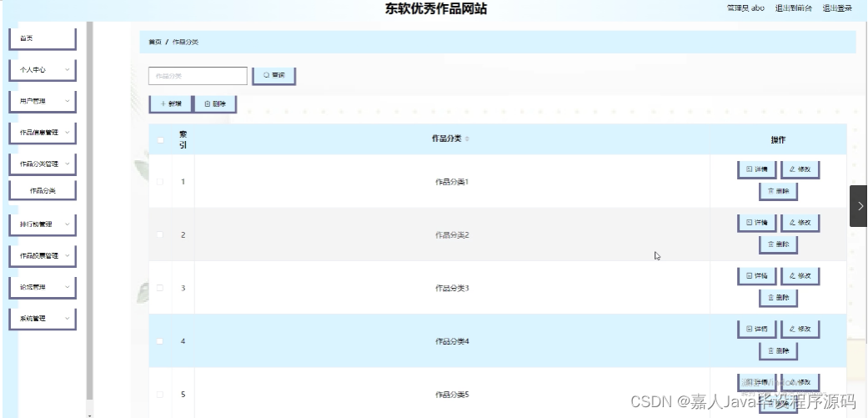868x418 pixels.
Task: Open 详情 for 作品分类3 row
Action: (757, 275)
